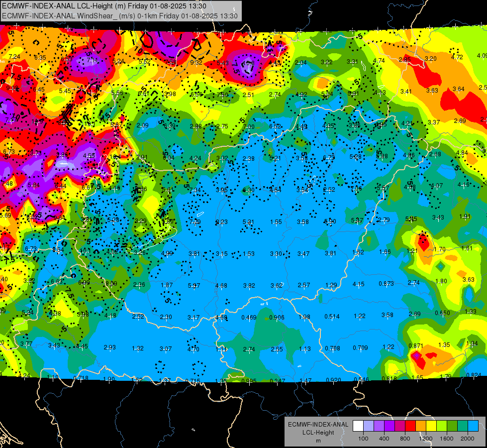Click the grid value '0.873'
The height and width of the screenshot is (448, 487).
[387, 284]
